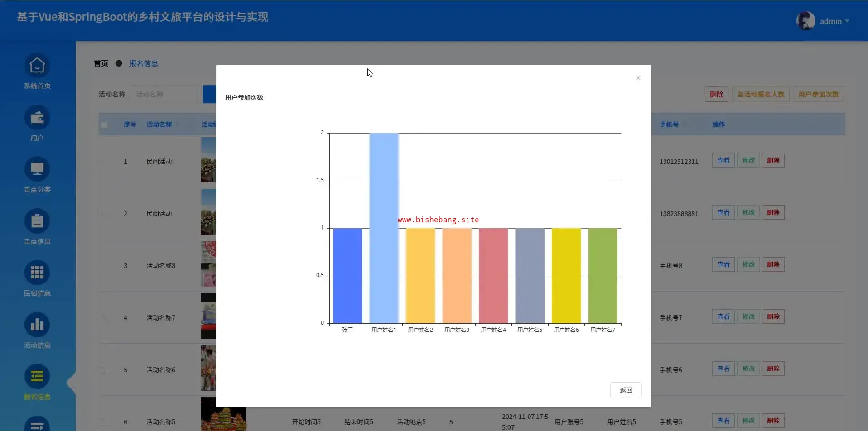Open the 景点分类 monitor icon
Viewport: 868px width, 431px height.
coord(37,169)
